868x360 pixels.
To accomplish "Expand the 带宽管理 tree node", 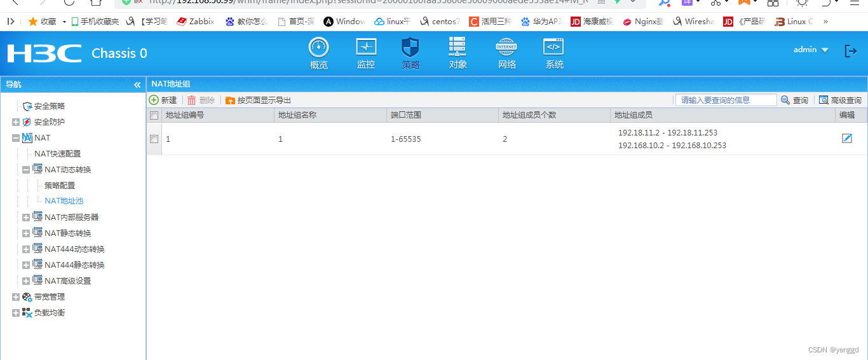I will (x=16, y=297).
